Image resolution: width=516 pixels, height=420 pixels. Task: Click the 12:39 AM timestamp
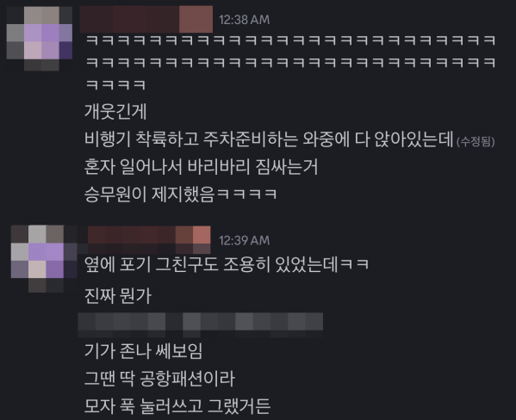coord(244,240)
